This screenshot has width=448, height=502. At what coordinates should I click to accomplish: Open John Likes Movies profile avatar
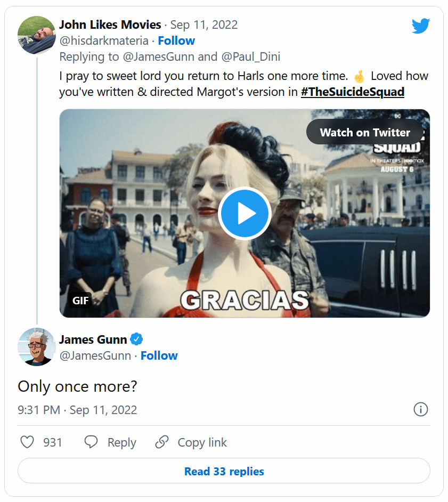pyautogui.click(x=37, y=35)
